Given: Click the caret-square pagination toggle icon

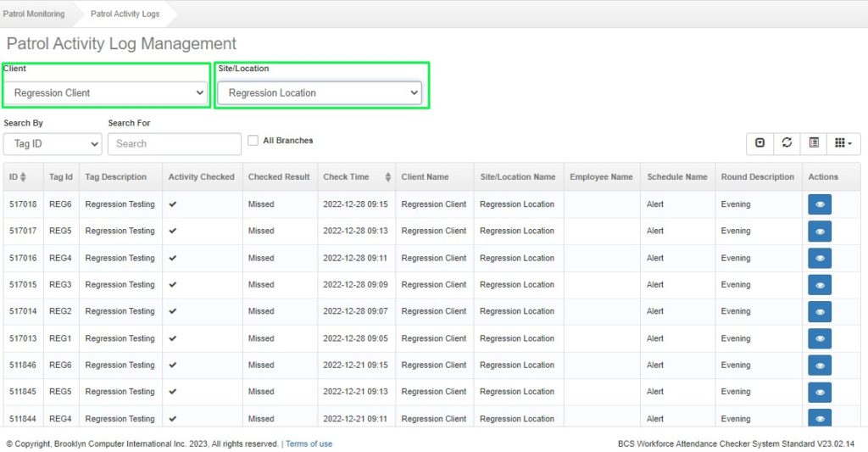Looking at the screenshot, I should pyautogui.click(x=759, y=143).
